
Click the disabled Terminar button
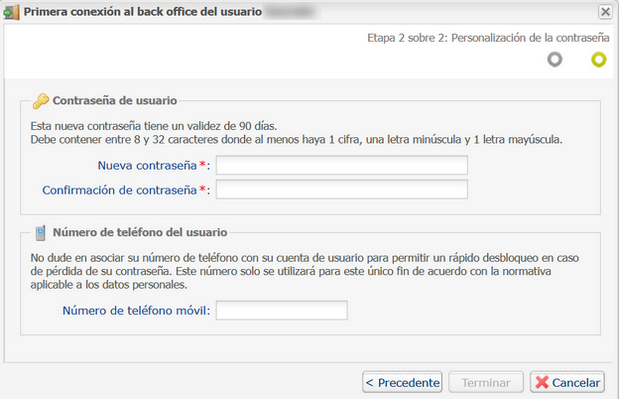(486, 382)
